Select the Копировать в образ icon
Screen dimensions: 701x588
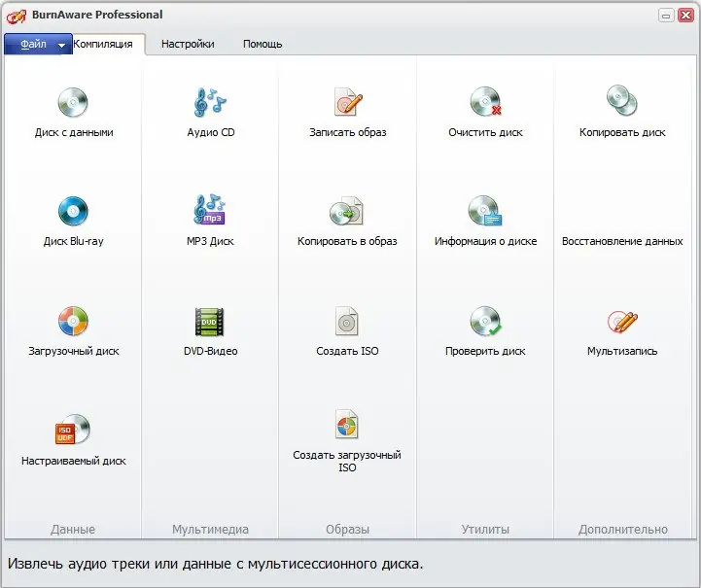click(x=347, y=211)
